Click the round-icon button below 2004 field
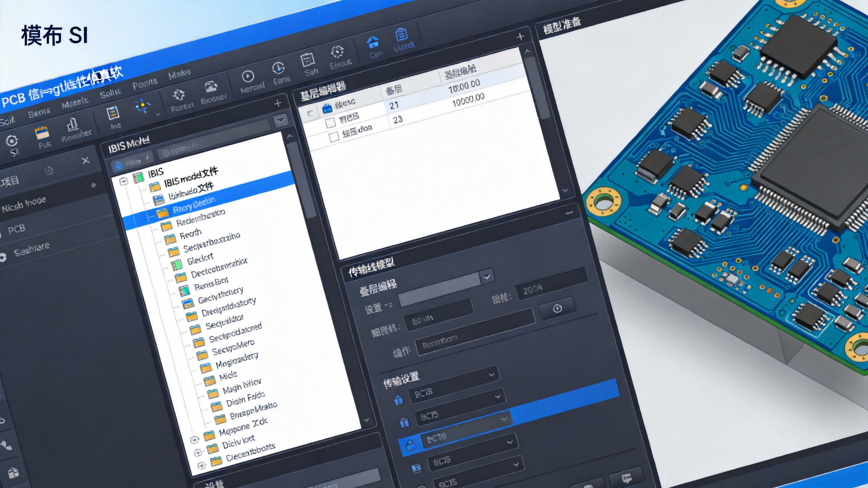 pos(557,308)
